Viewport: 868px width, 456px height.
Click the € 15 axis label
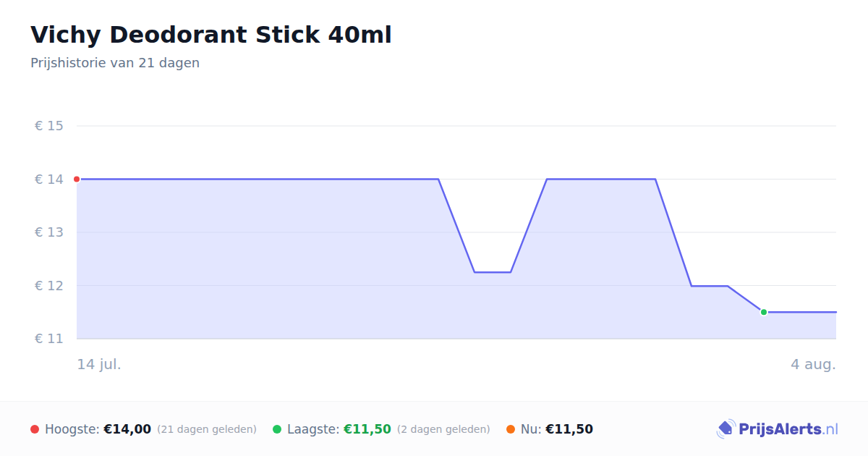point(49,126)
